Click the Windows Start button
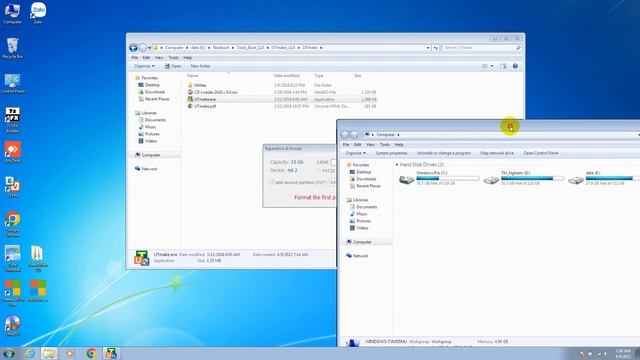The width and height of the screenshot is (640, 360). [9, 353]
